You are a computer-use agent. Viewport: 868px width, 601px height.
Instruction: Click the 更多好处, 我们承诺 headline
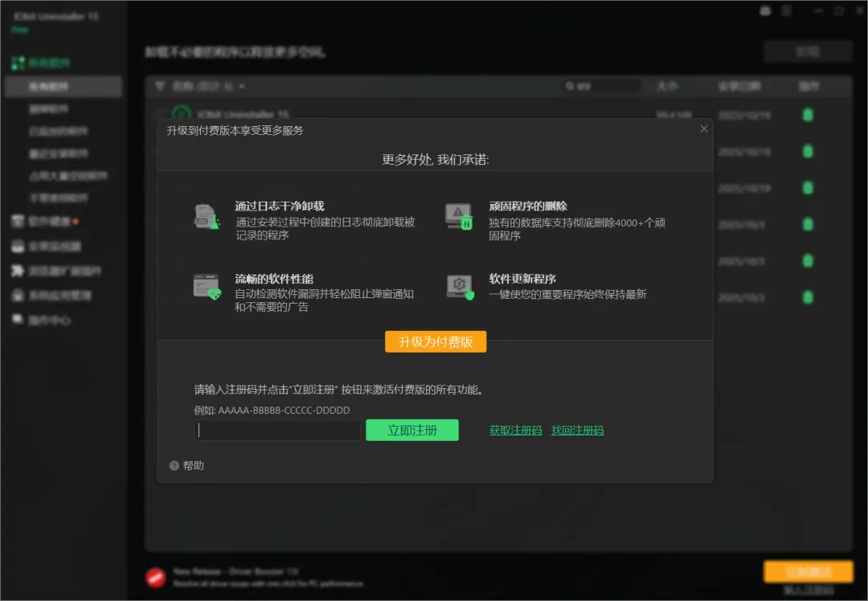(435, 160)
